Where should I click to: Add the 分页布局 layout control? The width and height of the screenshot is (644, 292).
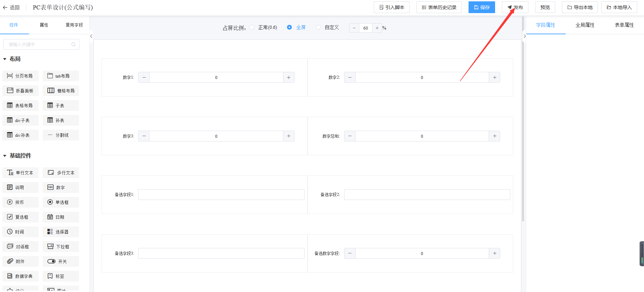[21, 76]
